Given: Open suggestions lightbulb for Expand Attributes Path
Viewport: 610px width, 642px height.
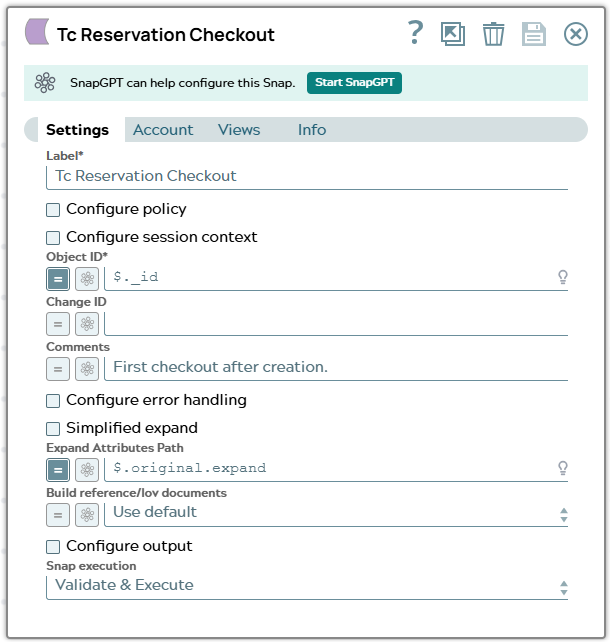Looking at the screenshot, I should click(x=563, y=468).
